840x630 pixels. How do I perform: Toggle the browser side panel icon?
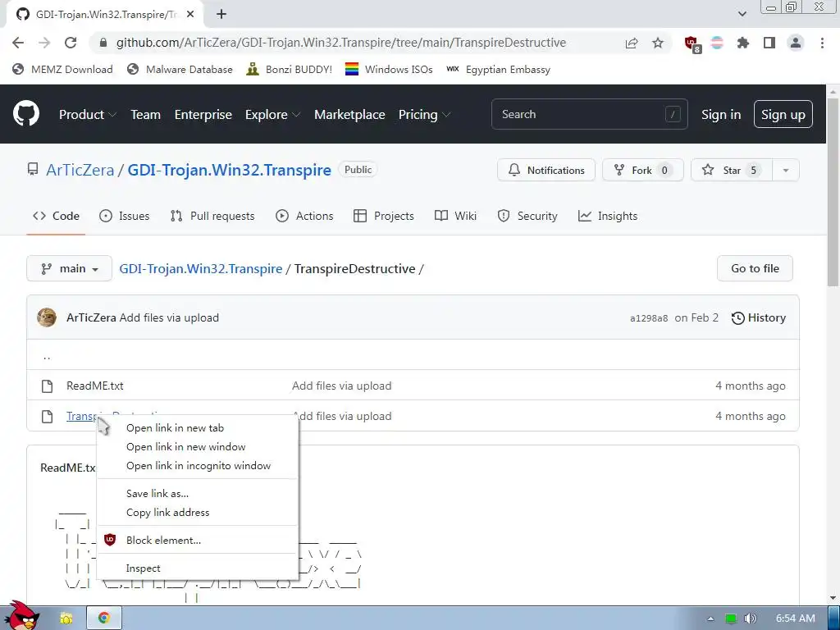click(769, 43)
